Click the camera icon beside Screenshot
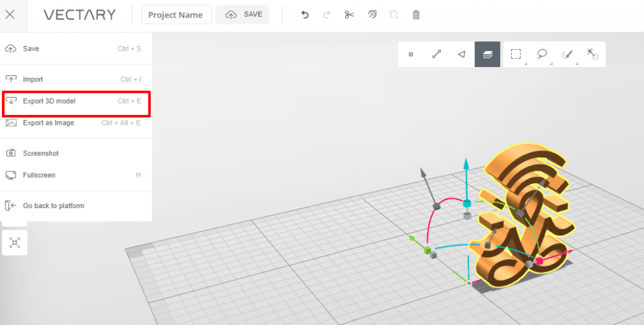 point(11,153)
